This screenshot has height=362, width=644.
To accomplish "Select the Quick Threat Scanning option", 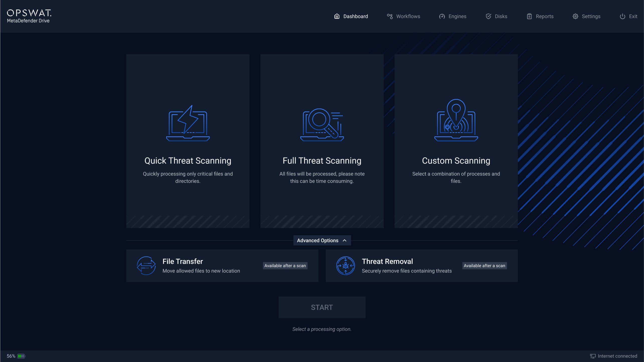I will (188, 141).
